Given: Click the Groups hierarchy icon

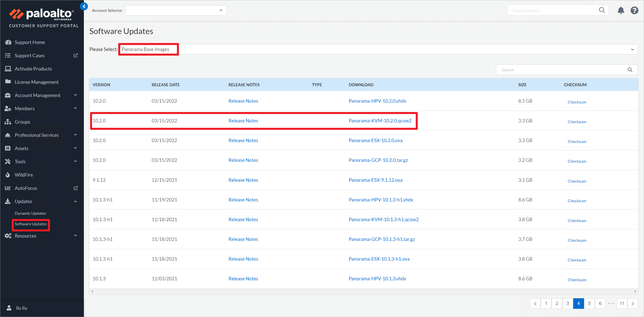Looking at the screenshot, I should pyautogui.click(x=8, y=122).
